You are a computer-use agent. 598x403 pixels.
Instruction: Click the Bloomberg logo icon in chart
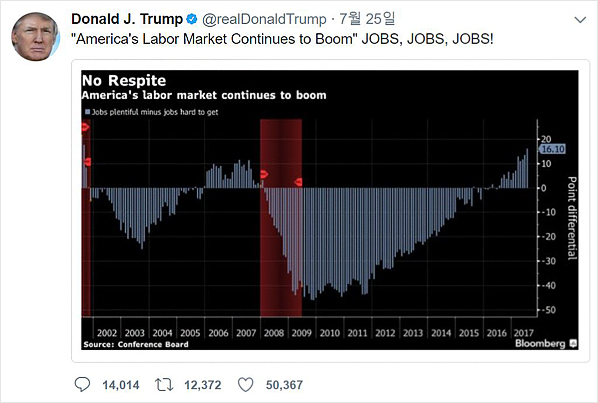click(x=573, y=343)
